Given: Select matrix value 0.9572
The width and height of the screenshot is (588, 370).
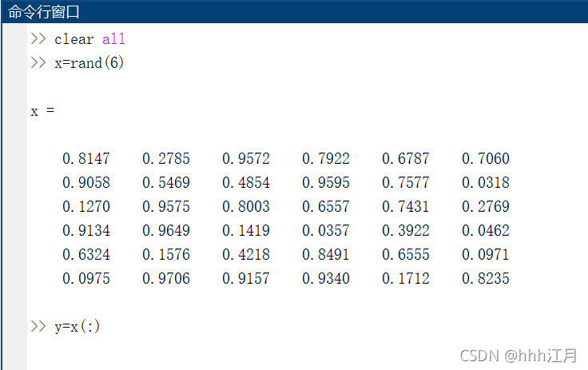Looking at the screenshot, I should 246,158.
